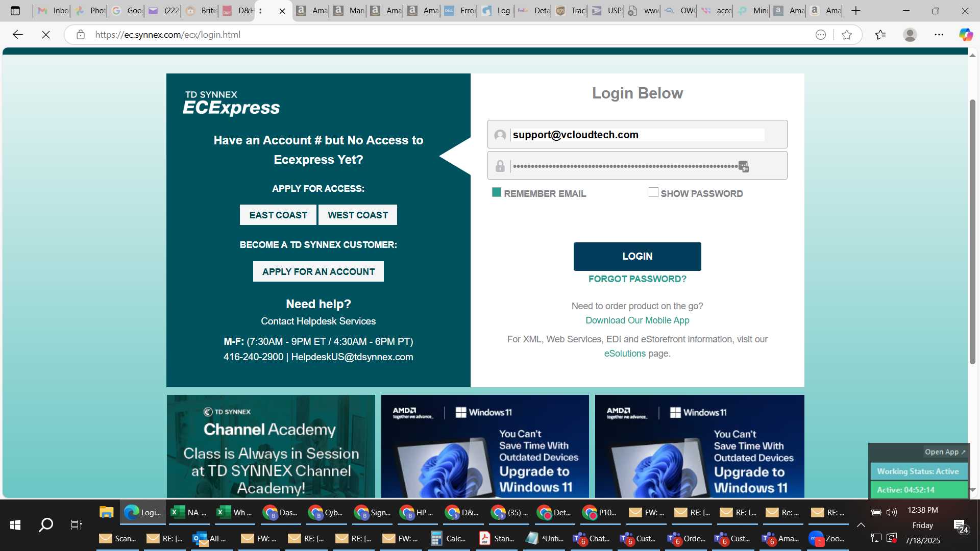
Task: Switch to the USPS tab
Action: coord(607,11)
